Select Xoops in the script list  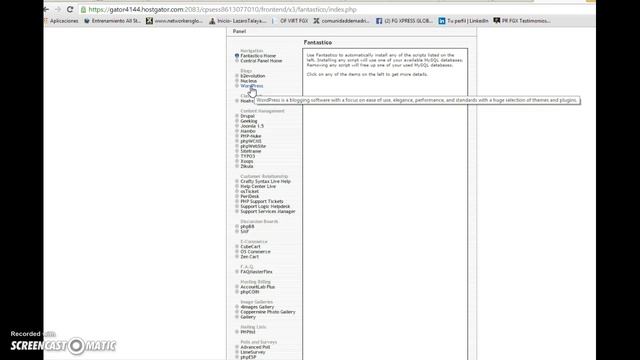point(247,161)
